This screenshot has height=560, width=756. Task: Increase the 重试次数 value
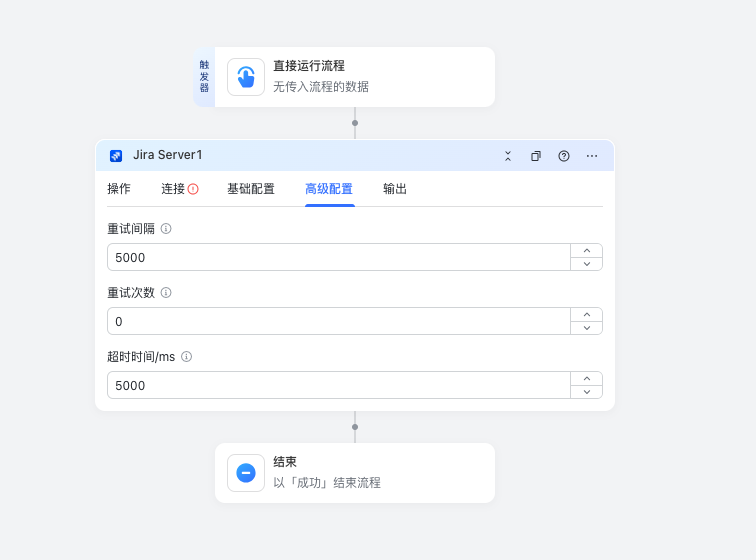587,314
